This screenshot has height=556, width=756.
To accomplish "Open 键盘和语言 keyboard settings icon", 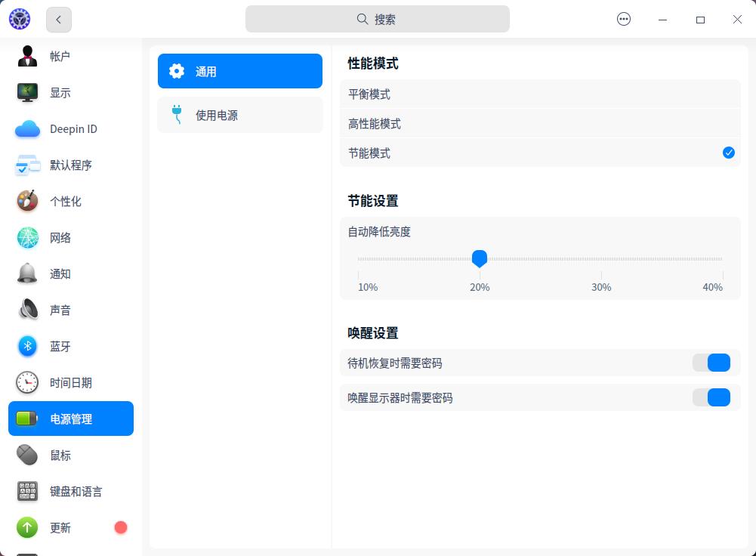I will (27, 491).
